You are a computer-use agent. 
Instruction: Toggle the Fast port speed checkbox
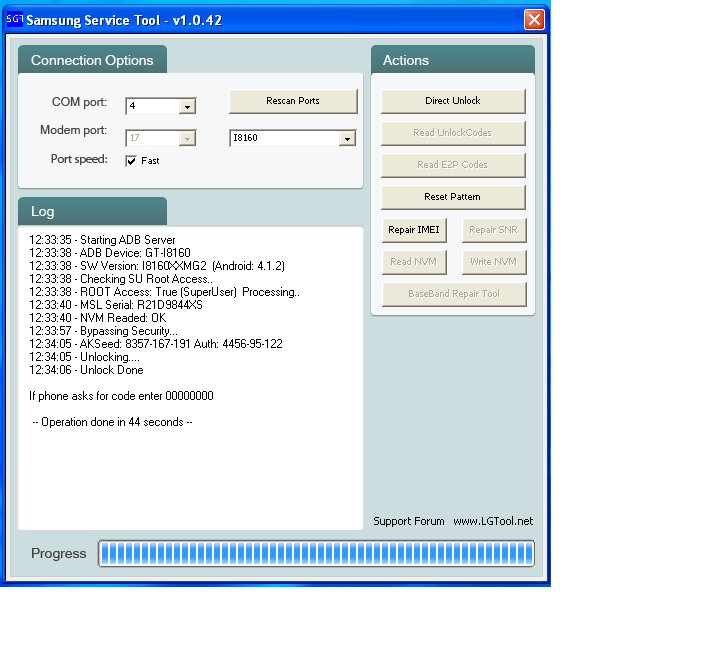pos(131,161)
